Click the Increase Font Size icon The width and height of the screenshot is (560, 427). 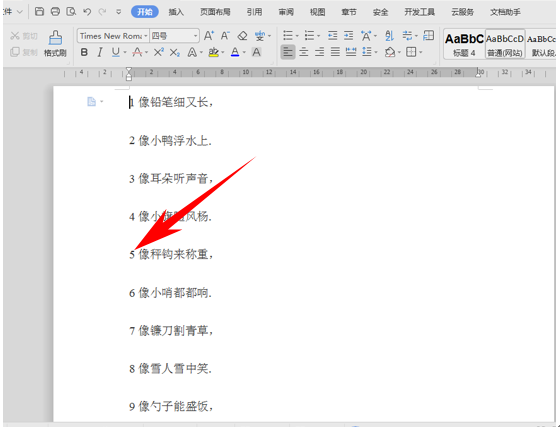pos(209,36)
